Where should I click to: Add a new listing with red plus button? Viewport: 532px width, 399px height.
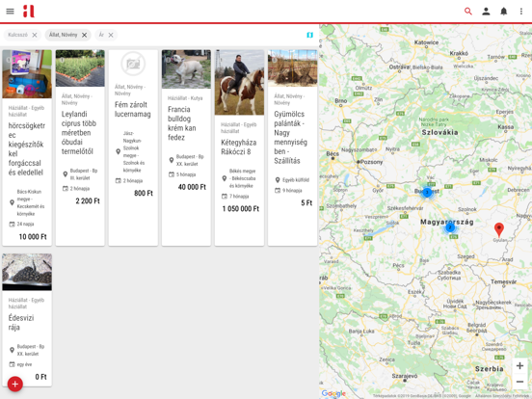tap(14, 385)
